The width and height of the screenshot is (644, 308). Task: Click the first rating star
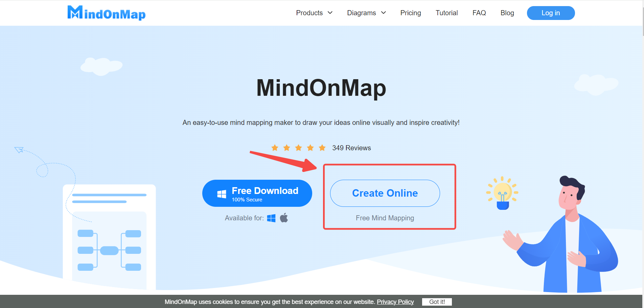tap(275, 148)
